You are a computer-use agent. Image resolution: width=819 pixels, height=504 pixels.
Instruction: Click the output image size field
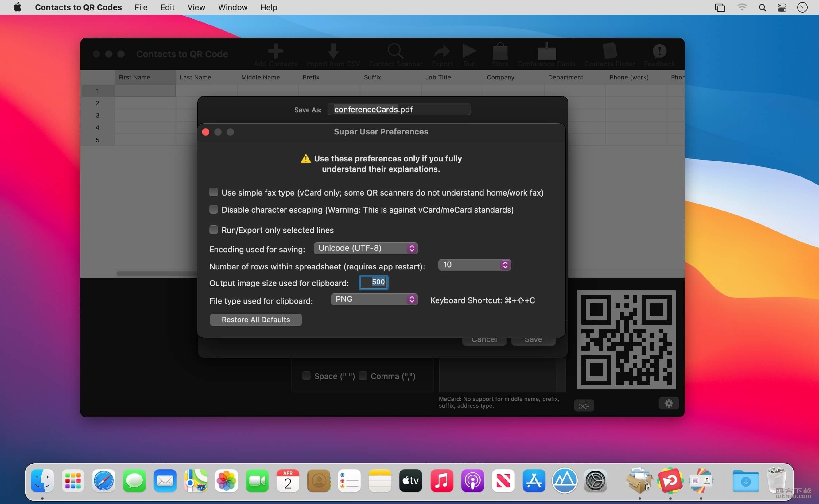click(373, 282)
